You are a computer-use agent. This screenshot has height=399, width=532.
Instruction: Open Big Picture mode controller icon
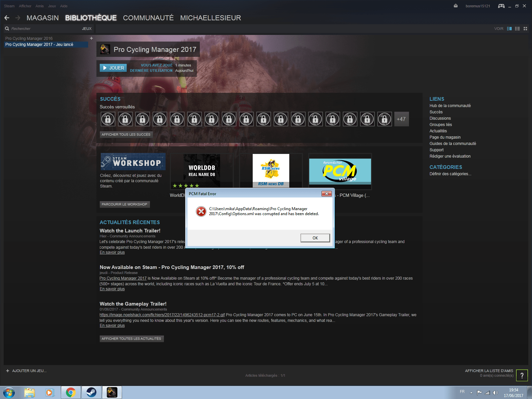tap(501, 6)
